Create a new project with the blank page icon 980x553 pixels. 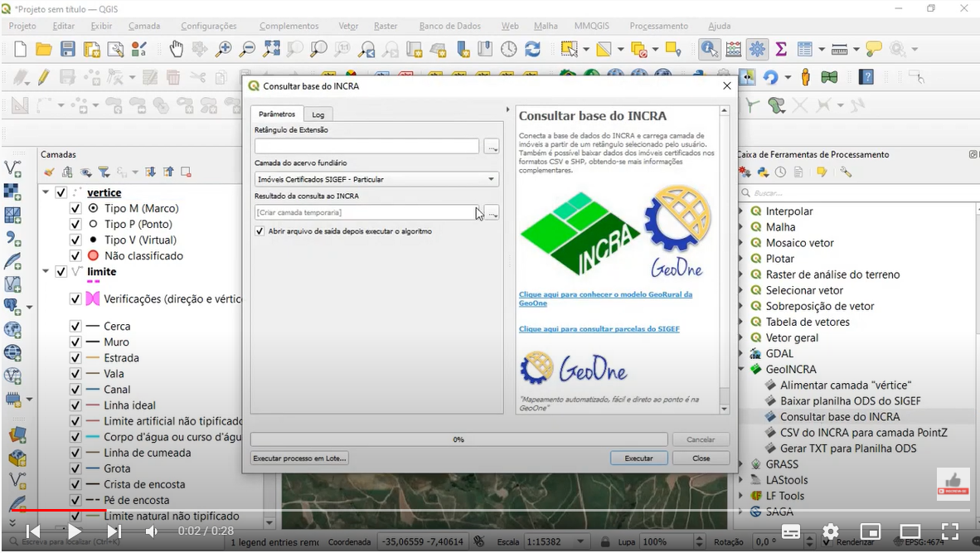(20, 49)
